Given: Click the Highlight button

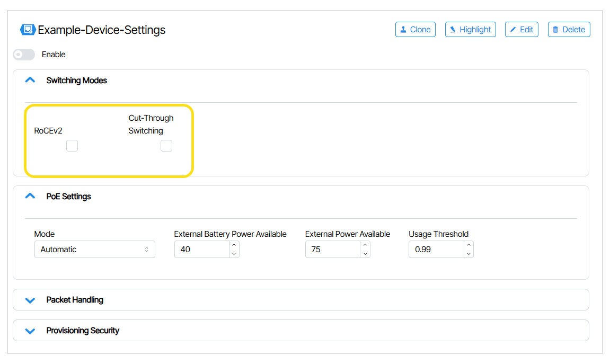Looking at the screenshot, I should point(470,30).
